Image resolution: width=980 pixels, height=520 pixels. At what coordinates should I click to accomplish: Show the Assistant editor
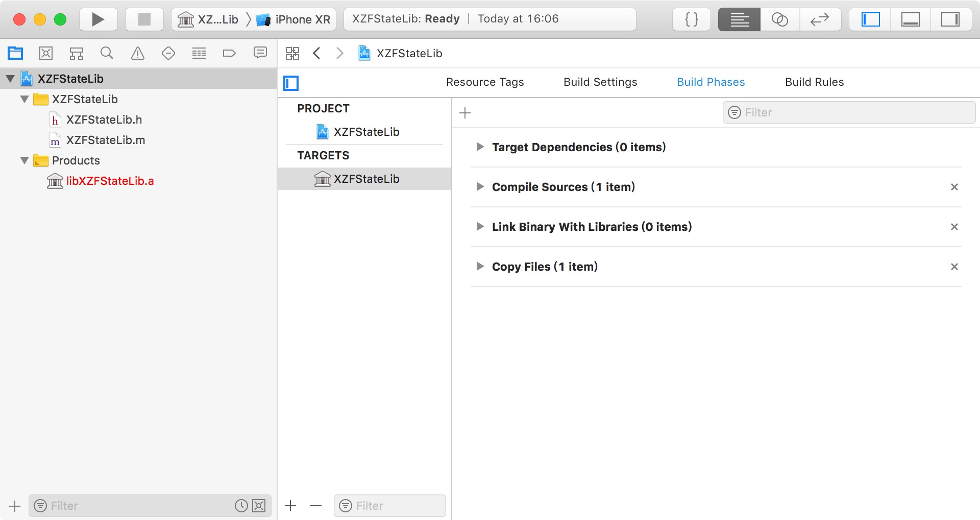pyautogui.click(x=780, y=19)
